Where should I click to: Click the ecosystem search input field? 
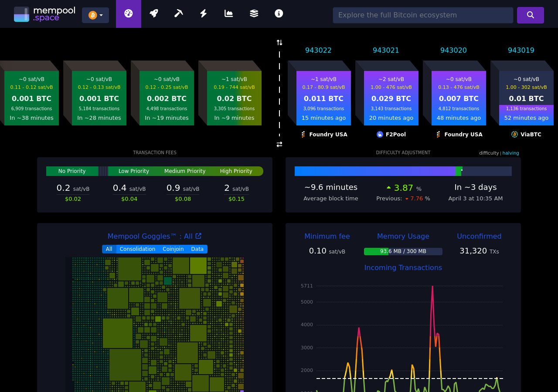click(x=423, y=15)
